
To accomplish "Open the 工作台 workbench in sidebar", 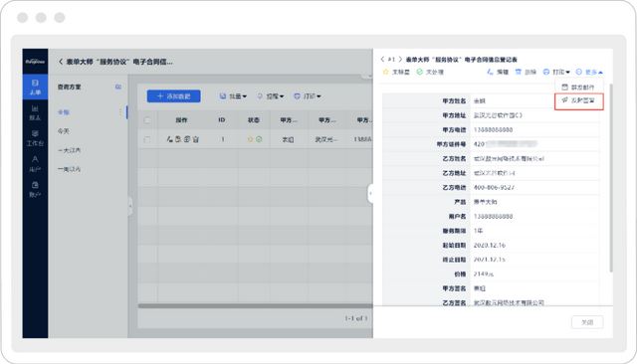I will coord(35,138).
